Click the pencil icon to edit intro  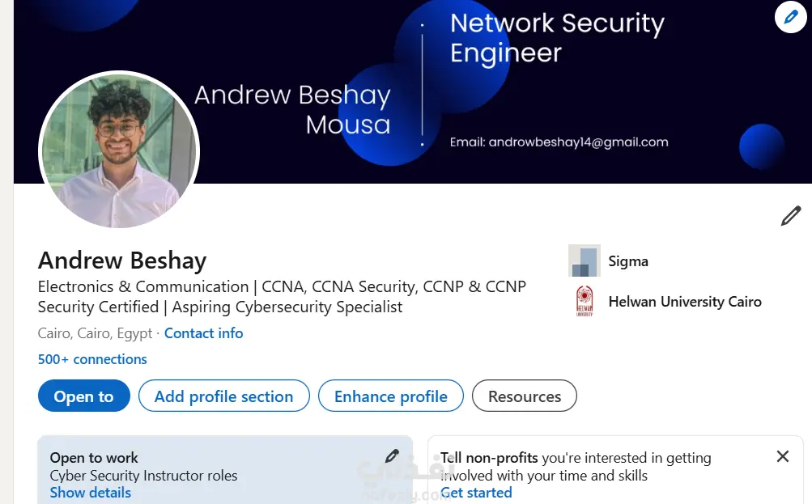click(x=790, y=216)
